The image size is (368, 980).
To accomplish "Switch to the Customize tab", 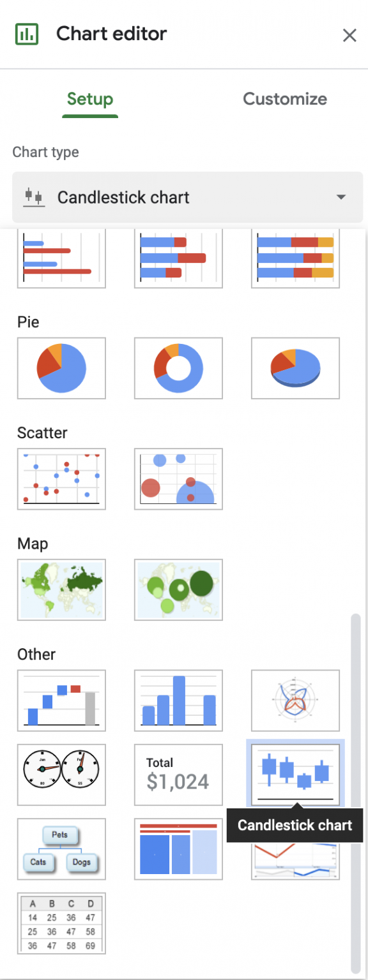I will [285, 99].
